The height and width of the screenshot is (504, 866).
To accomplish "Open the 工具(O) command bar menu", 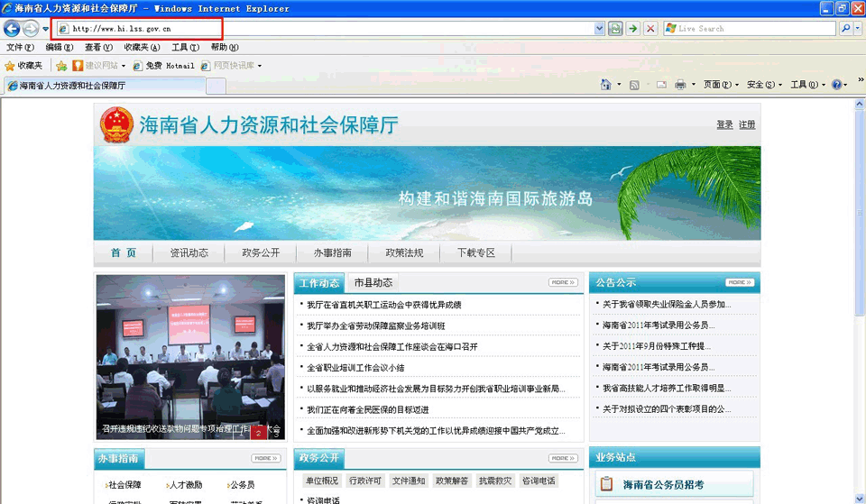I will tap(807, 85).
